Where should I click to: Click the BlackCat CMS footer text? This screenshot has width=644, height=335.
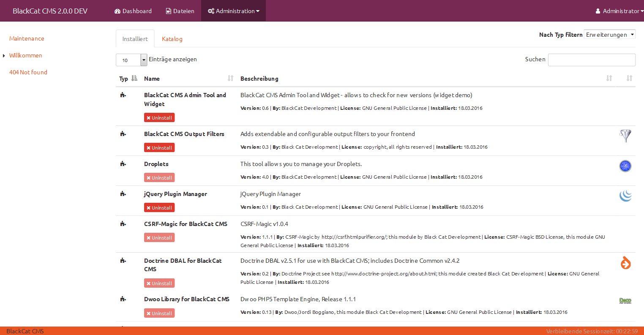(25, 331)
